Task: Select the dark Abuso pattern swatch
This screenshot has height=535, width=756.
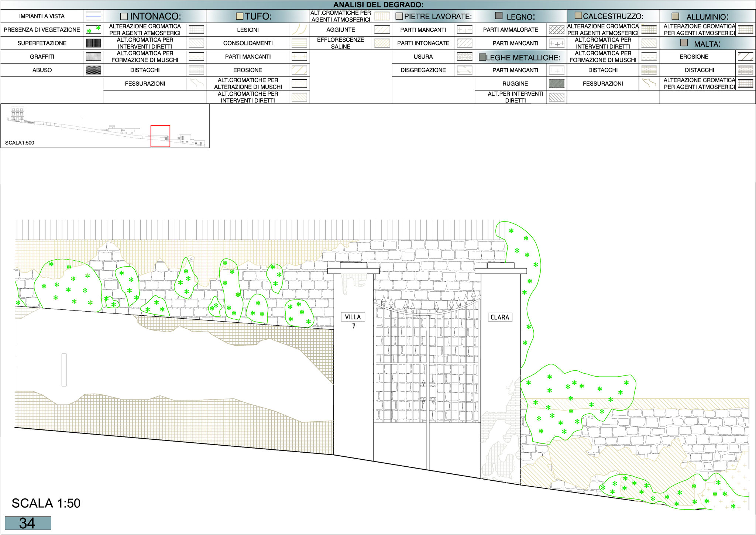Action: coord(93,70)
